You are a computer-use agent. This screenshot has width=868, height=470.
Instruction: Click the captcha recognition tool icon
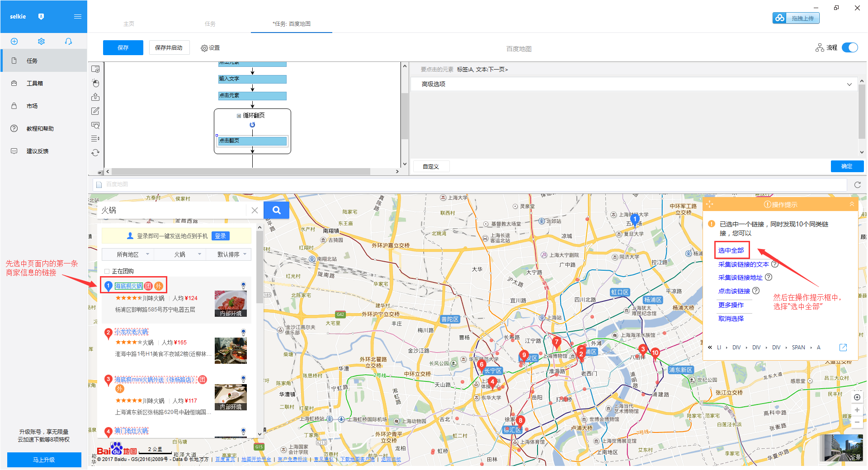pyautogui.click(x=95, y=125)
